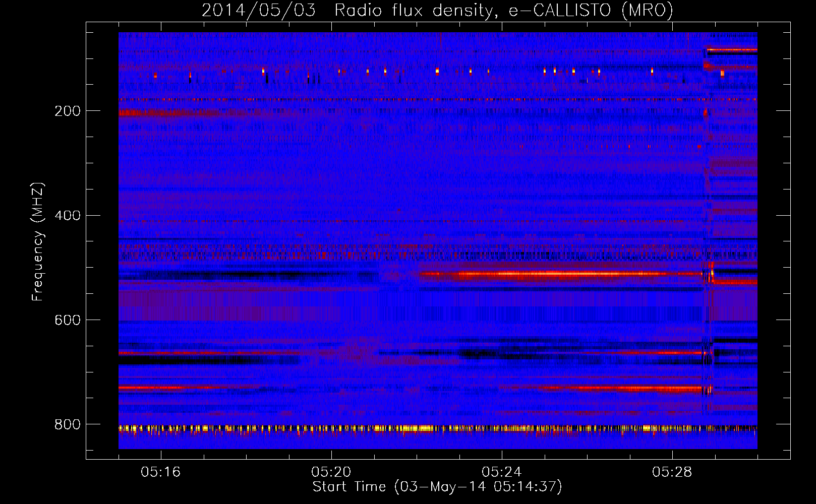Click the 05:24 time tick label
This screenshot has width=816, height=504.
pos(502,472)
